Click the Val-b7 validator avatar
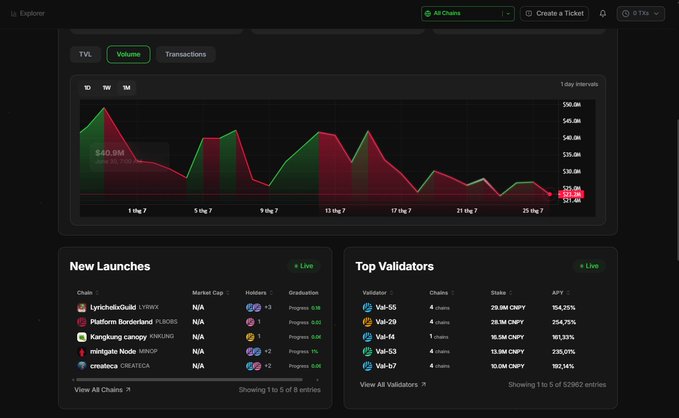This screenshot has height=418, width=679. [367, 366]
